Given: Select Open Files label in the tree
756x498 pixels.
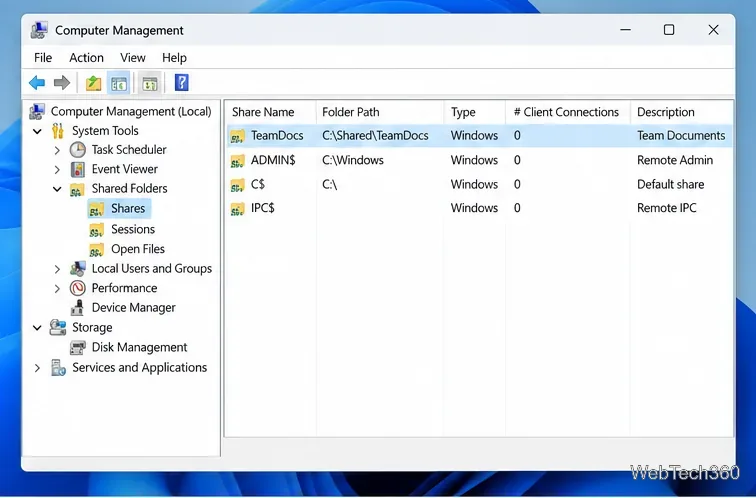Looking at the screenshot, I should point(138,249).
